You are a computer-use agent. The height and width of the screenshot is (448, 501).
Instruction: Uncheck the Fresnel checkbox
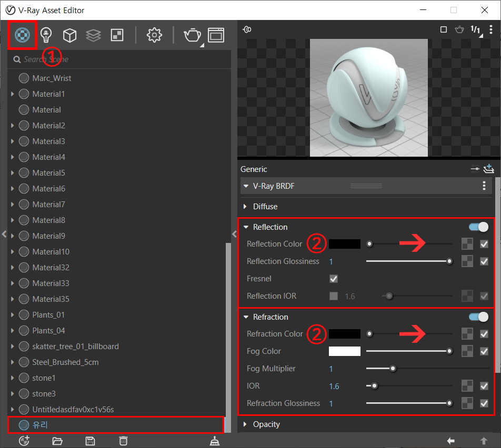coord(334,279)
